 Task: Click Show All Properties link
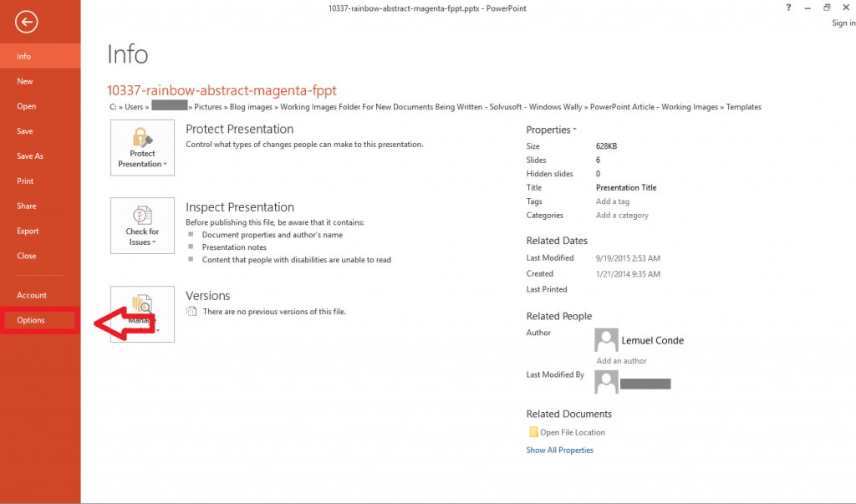(x=559, y=450)
